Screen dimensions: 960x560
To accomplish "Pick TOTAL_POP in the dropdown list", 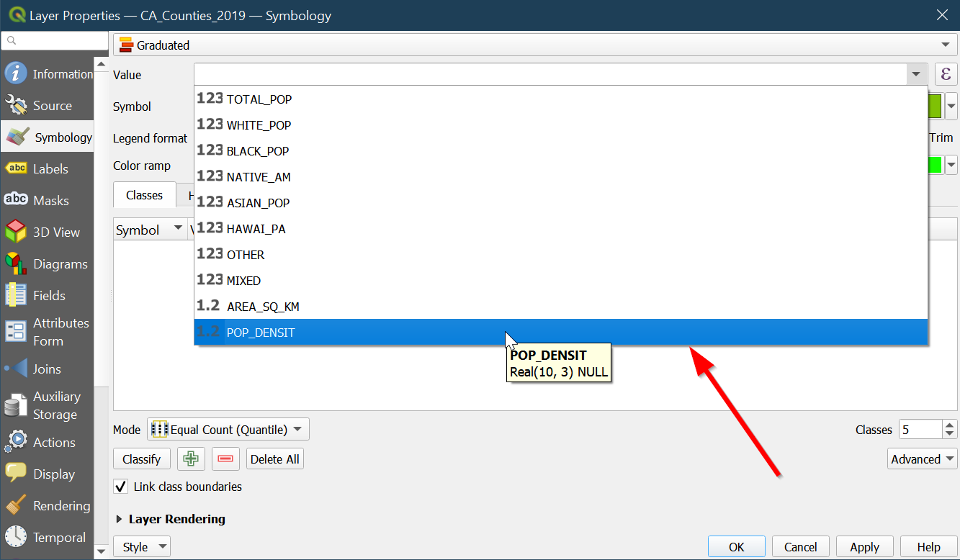I will (259, 99).
